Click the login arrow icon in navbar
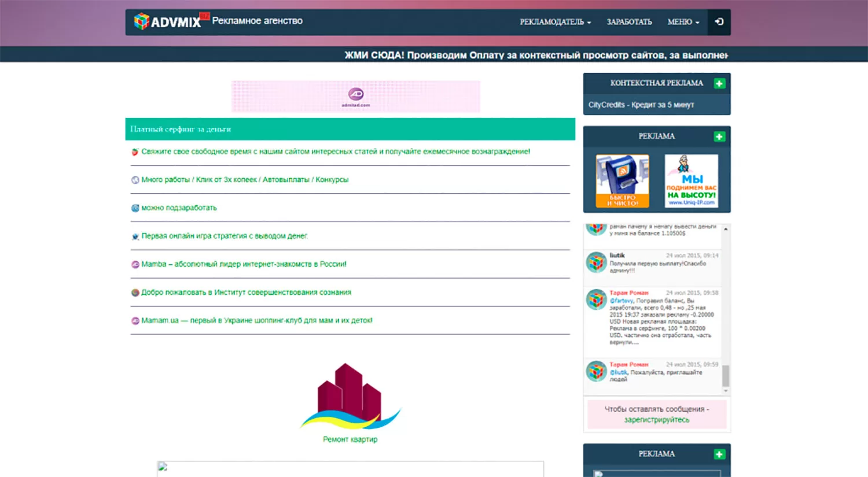The image size is (868, 477). point(719,22)
